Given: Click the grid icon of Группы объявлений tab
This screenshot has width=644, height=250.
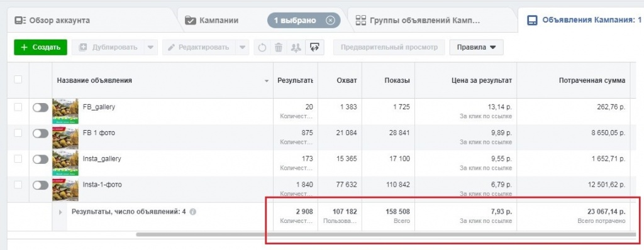Looking at the screenshot, I should point(360,20).
